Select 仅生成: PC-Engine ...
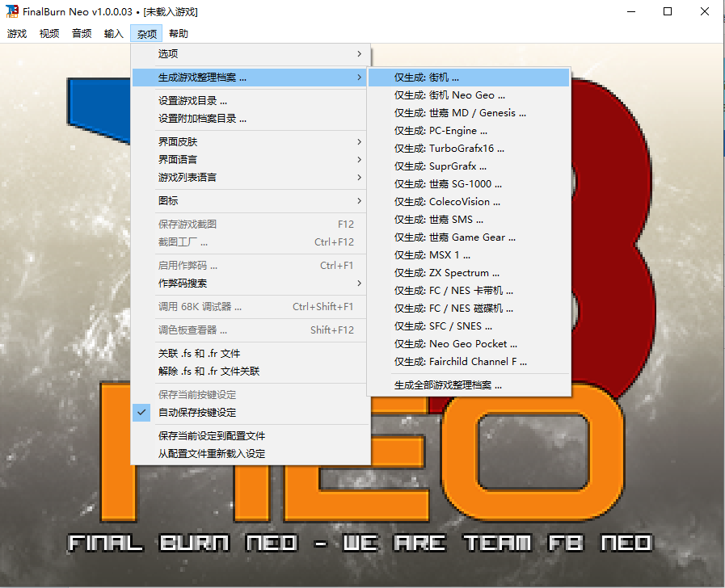This screenshot has height=588, width=725. click(469, 131)
